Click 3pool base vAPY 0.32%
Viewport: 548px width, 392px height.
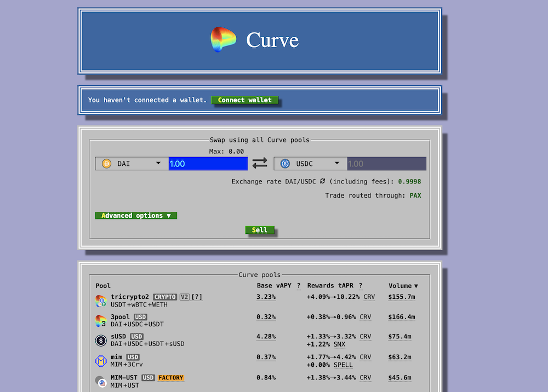266,317
